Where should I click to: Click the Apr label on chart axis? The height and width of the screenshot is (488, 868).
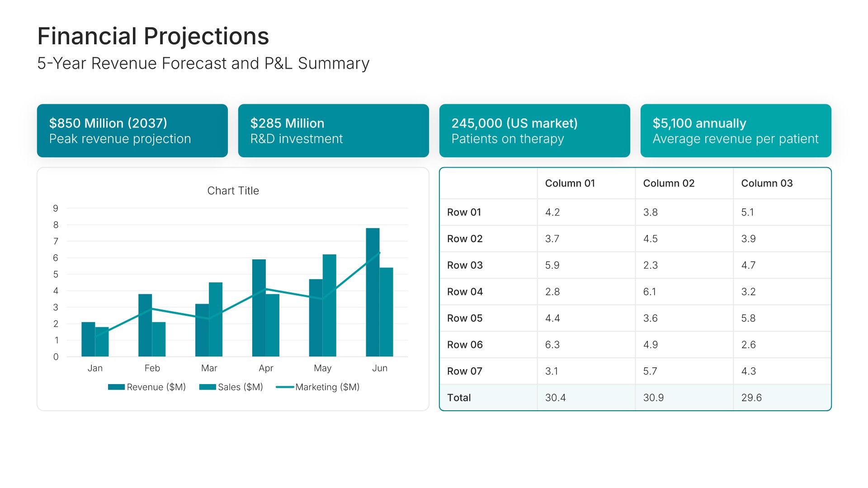point(266,368)
